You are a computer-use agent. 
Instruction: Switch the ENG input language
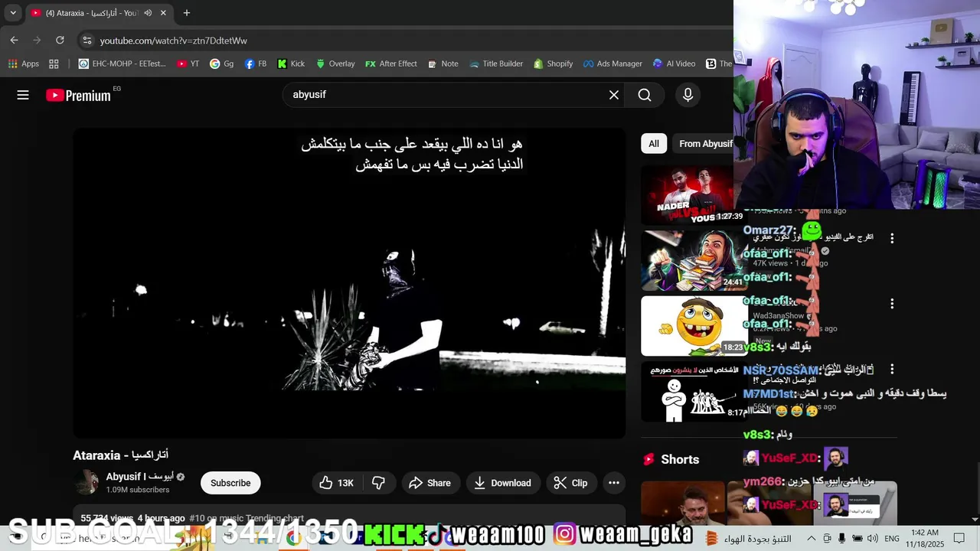(x=892, y=538)
